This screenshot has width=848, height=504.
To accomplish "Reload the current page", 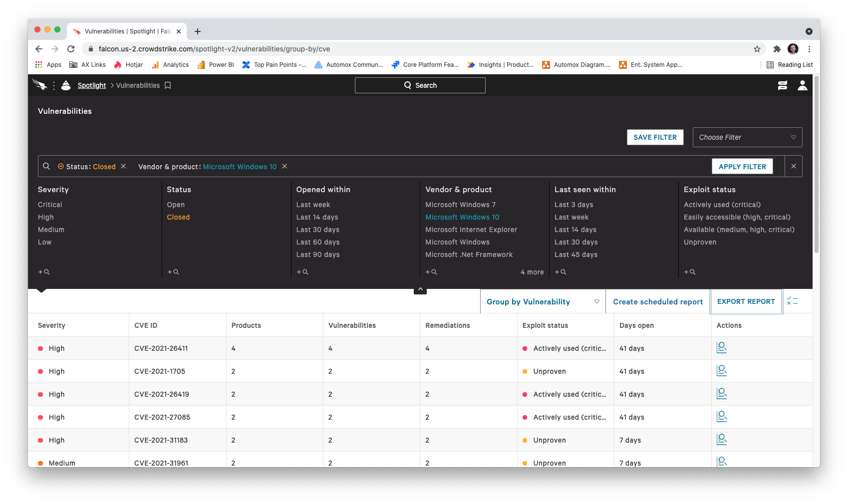I will pyautogui.click(x=71, y=49).
